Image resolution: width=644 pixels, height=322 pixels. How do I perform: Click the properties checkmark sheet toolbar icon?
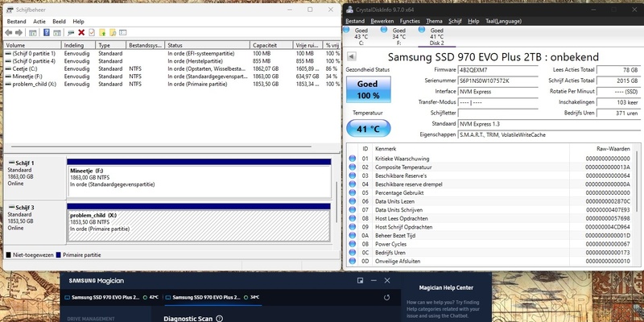pyautogui.click(x=92, y=33)
